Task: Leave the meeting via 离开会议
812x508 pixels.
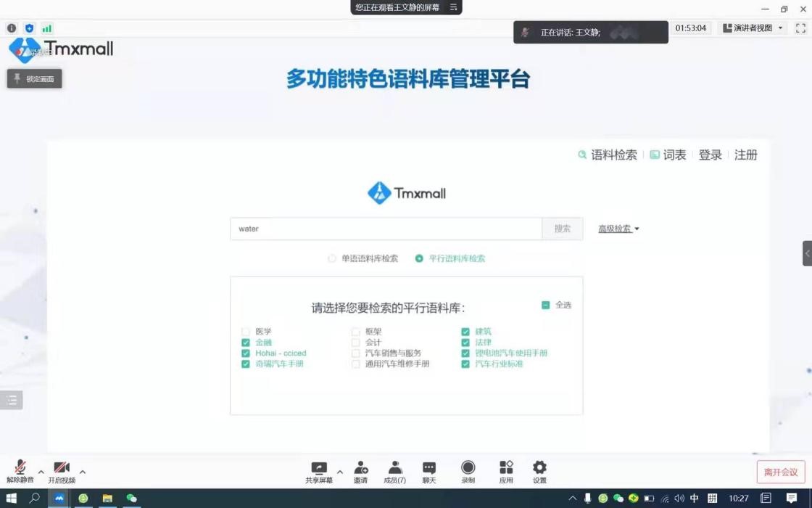Action: click(x=781, y=472)
